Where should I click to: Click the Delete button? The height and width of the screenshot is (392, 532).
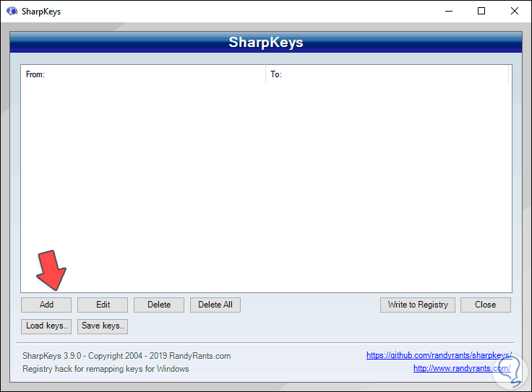[x=159, y=305]
